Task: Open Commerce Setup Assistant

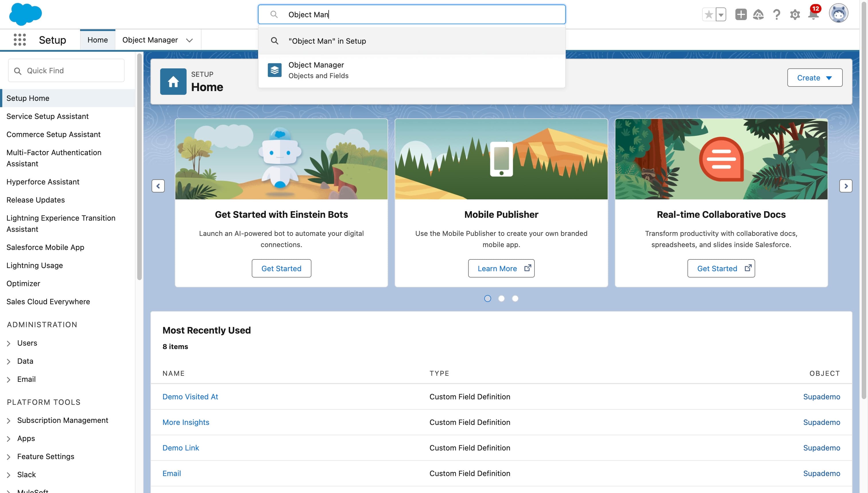Action: [53, 134]
